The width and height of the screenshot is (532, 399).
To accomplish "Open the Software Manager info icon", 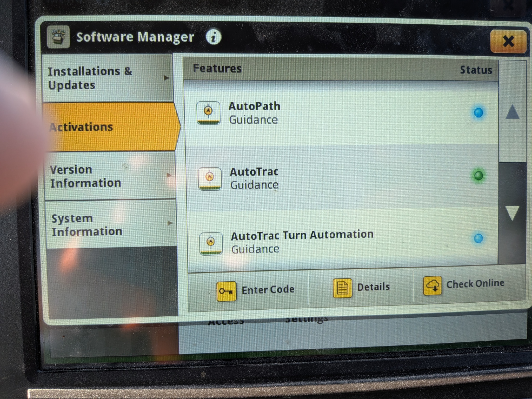I will coord(213,37).
